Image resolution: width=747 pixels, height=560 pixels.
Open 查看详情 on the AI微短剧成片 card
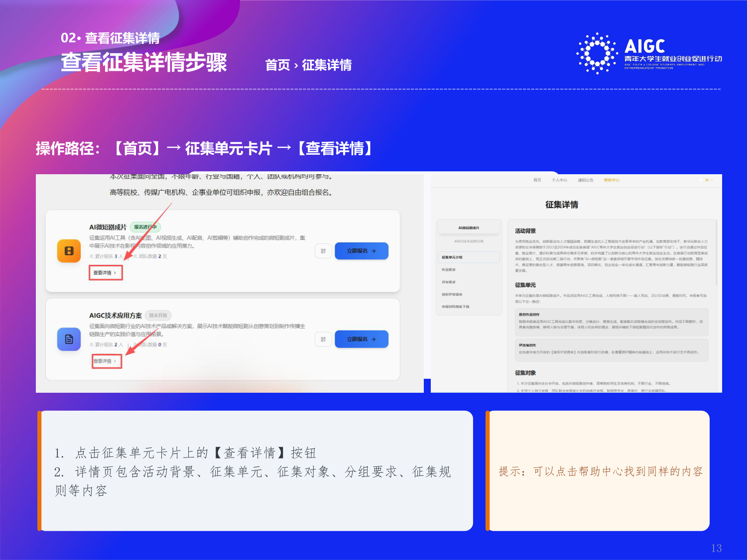coord(105,273)
